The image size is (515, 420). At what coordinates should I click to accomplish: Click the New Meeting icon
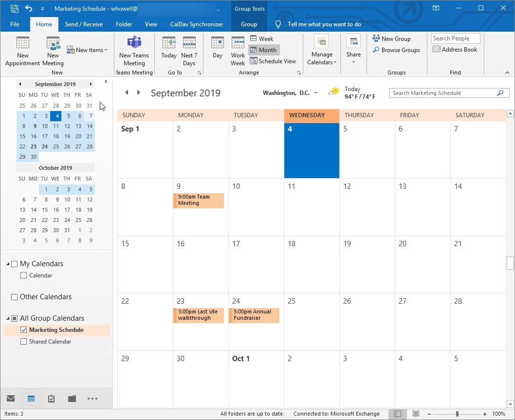(53, 44)
